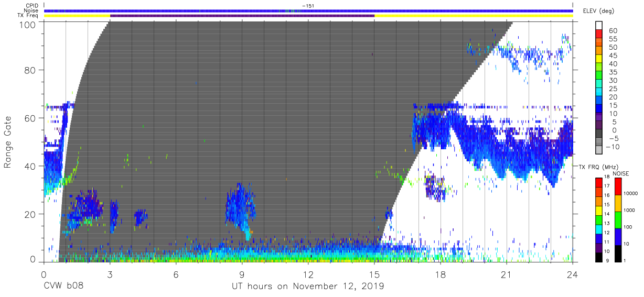
Task: Click the 40 tick on the Range Gate axis
Action: point(30,166)
